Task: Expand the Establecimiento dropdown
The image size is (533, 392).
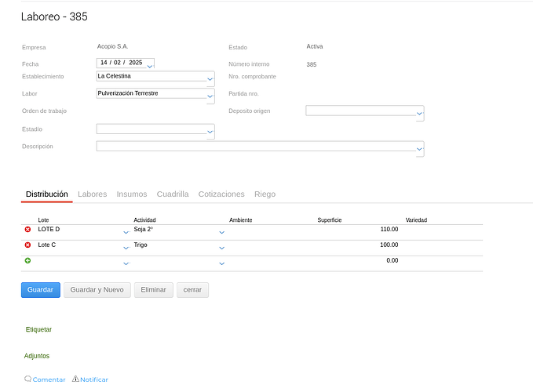Action: [x=210, y=79]
